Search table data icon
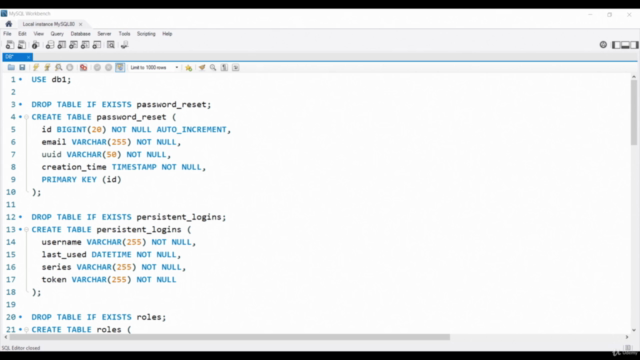The width and height of the screenshot is (640, 360). coord(111,45)
